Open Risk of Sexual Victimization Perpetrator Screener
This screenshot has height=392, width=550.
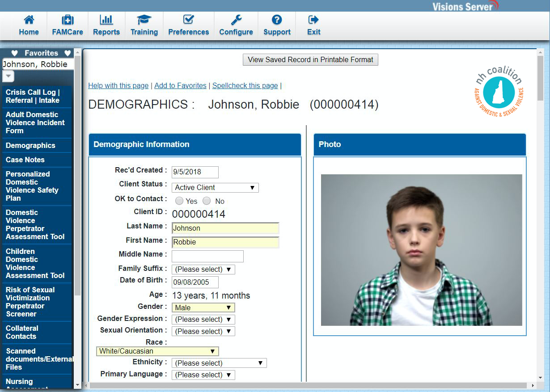[37, 302]
